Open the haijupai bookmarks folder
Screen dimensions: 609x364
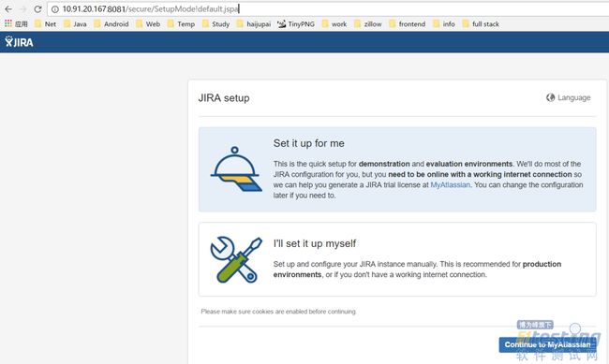[254, 24]
